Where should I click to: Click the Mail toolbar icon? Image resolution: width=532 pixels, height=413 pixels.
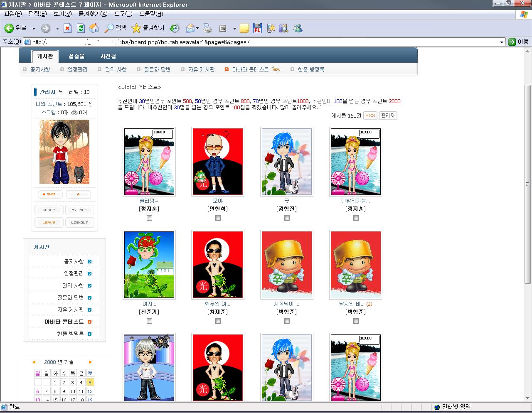[190, 28]
